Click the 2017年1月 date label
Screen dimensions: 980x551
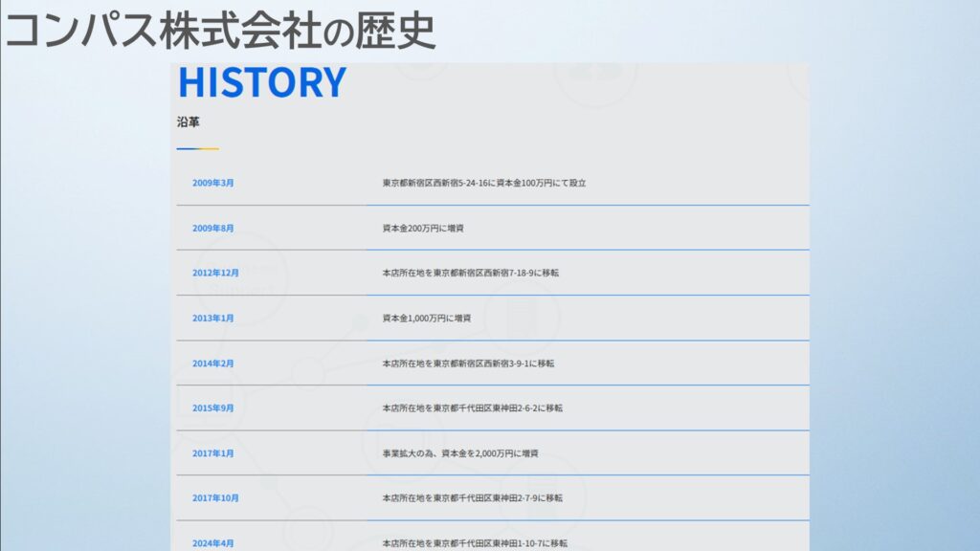click(212, 453)
